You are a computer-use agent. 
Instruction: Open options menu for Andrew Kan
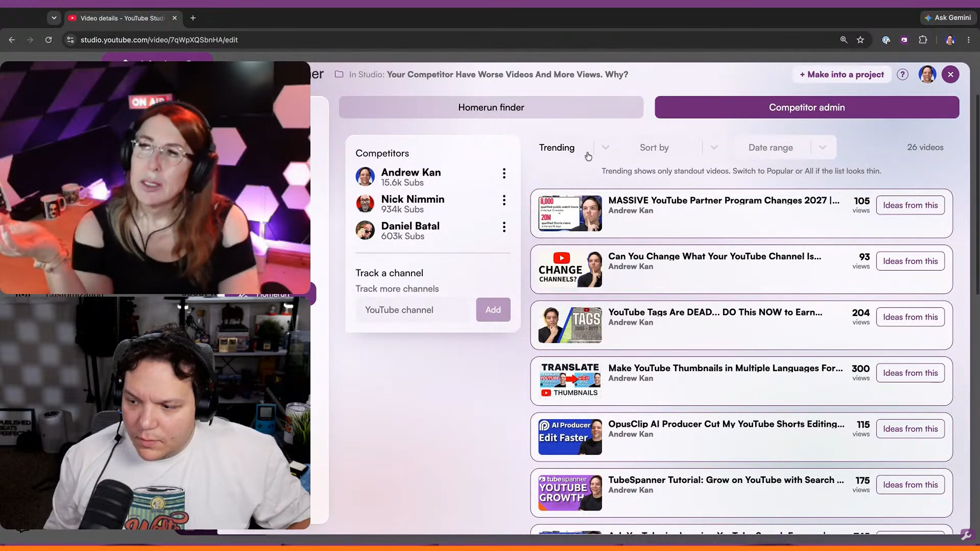tap(504, 173)
